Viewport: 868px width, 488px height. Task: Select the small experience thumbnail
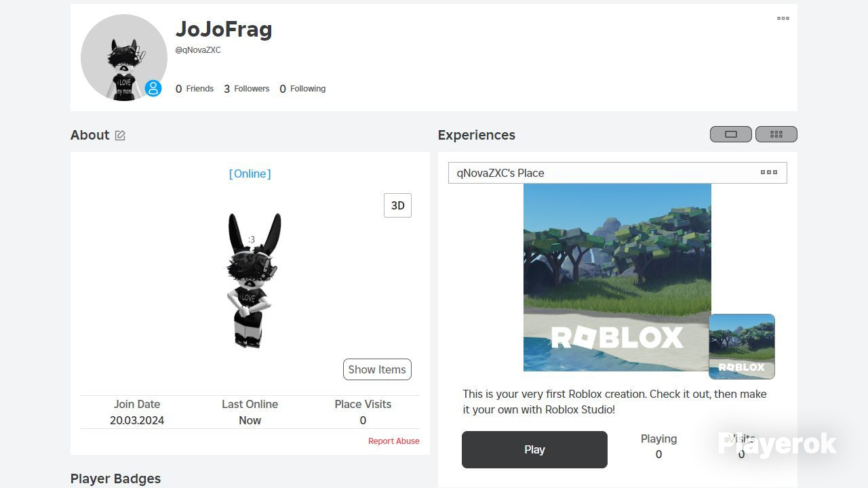(x=742, y=346)
